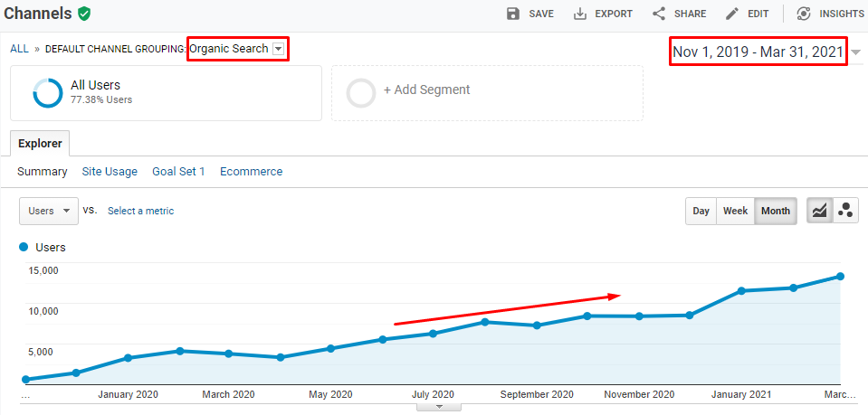This screenshot has width=868, height=415.
Task: Click the All Users segment card
Action: click(x=166, y=93)
